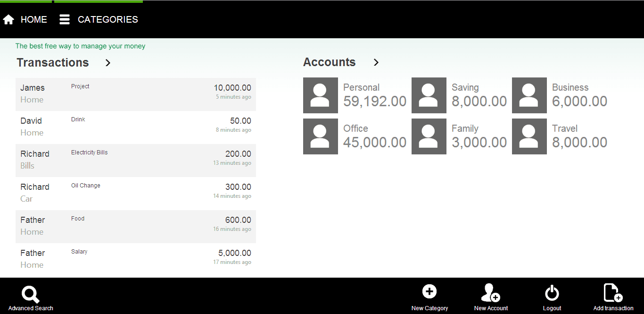Open the Transactions heading
The image size is (644, 314).
point(53,63)
